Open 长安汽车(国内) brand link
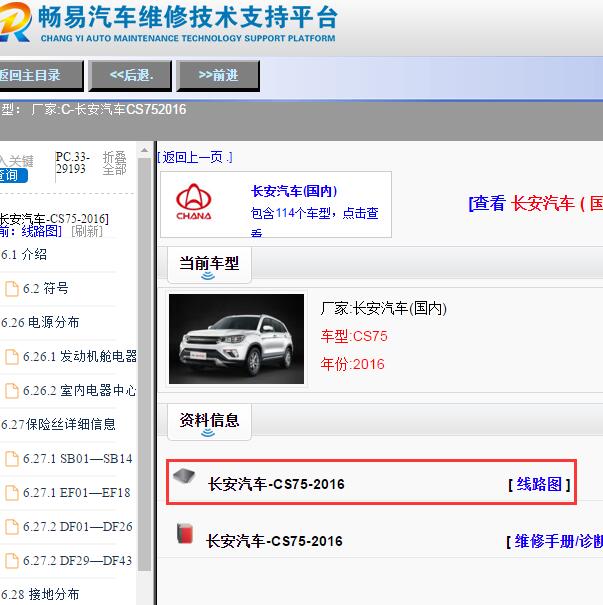 tap(294, 191)
